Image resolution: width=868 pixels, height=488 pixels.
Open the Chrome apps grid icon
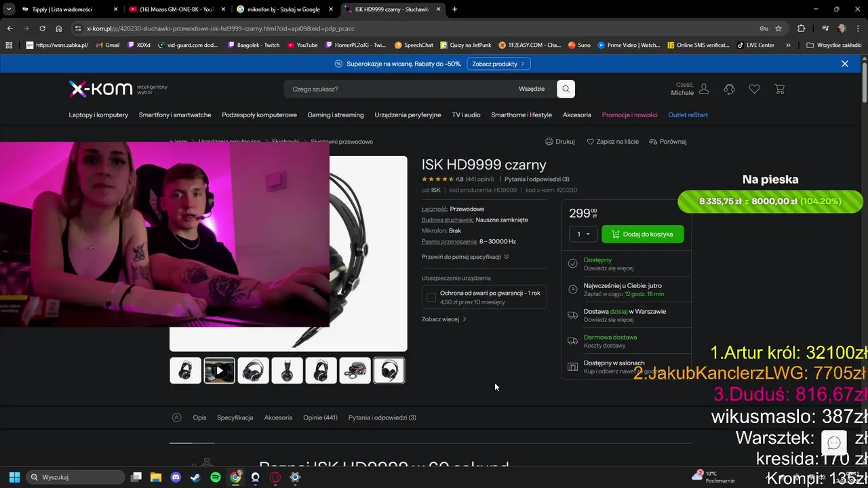pyautogui.click(x=9, y=45)
